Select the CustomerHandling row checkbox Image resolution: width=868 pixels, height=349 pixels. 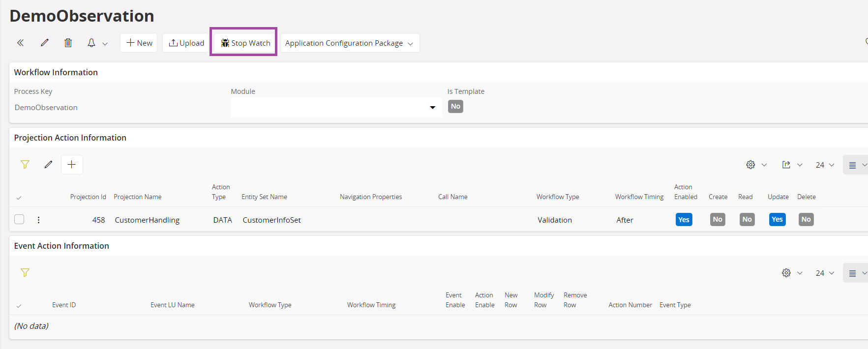pyautogui.click(x=19, y=219)
